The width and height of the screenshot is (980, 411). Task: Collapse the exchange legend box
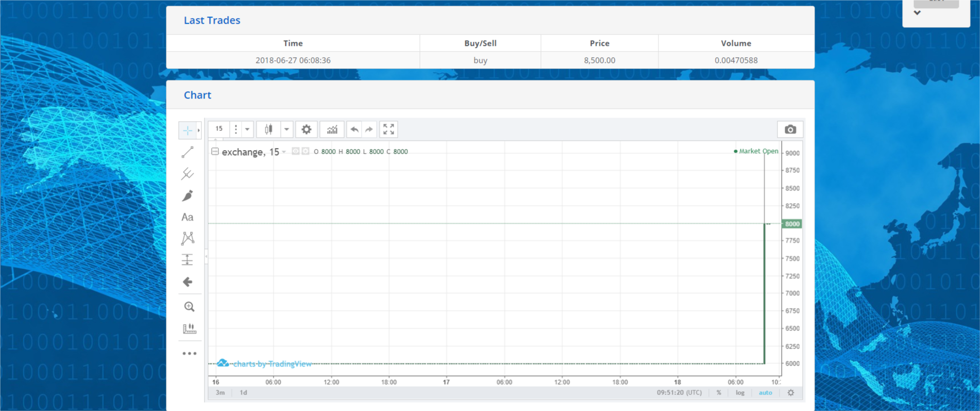tap(215, 151)
